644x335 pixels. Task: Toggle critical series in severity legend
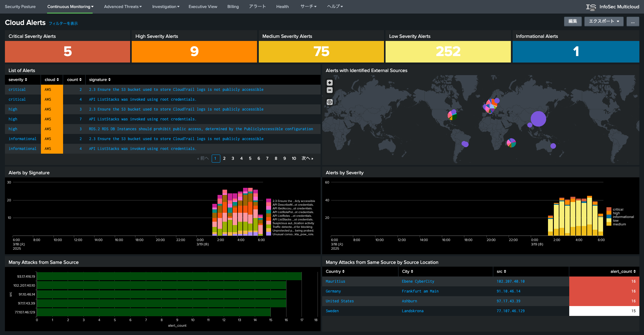(618, 209)
